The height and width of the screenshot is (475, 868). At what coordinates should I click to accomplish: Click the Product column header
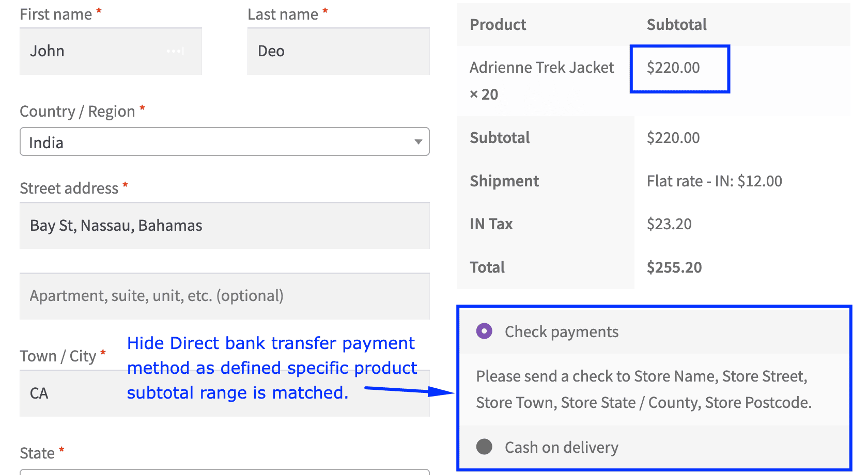click(x=498, y=24)
